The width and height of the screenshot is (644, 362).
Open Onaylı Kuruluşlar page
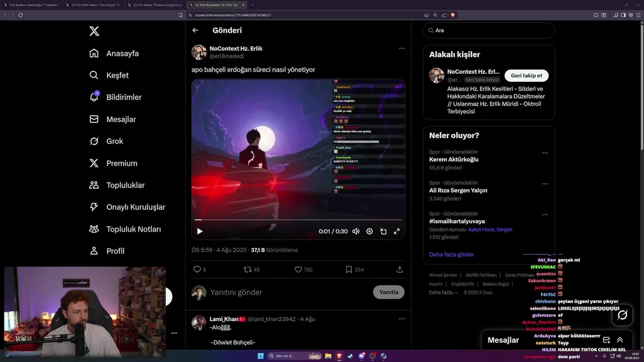(127, 207)
